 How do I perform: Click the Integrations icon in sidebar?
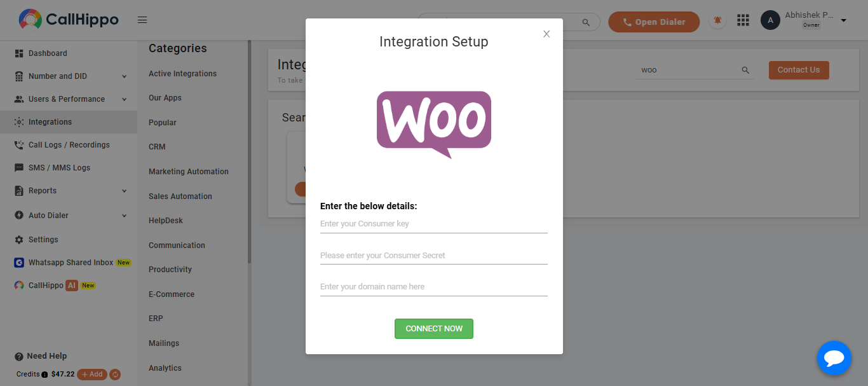19,122
